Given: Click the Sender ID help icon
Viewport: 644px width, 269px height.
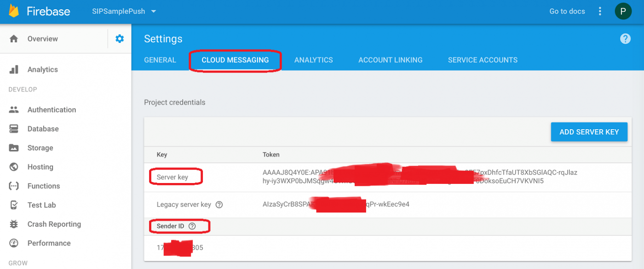Looking at the screenshot, I should click(192, 226).
